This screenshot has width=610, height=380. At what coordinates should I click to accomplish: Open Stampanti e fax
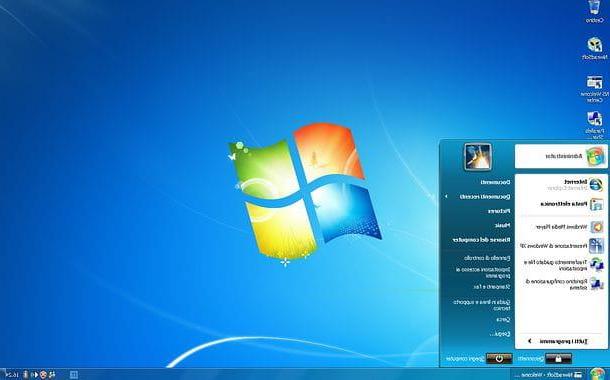(492, 287)
